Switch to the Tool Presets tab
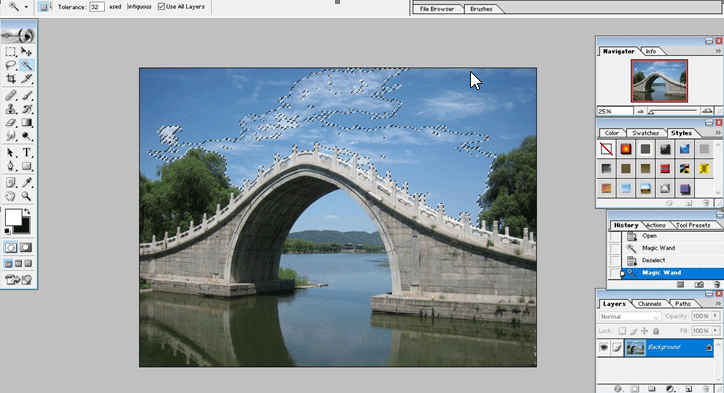This screenshot has height=393, width=724. [693, 225]
